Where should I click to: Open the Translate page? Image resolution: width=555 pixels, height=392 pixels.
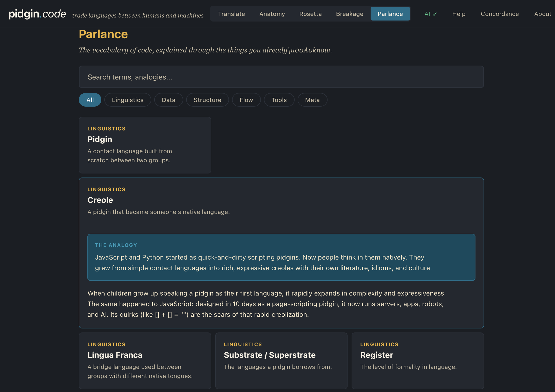click(231, 14)
